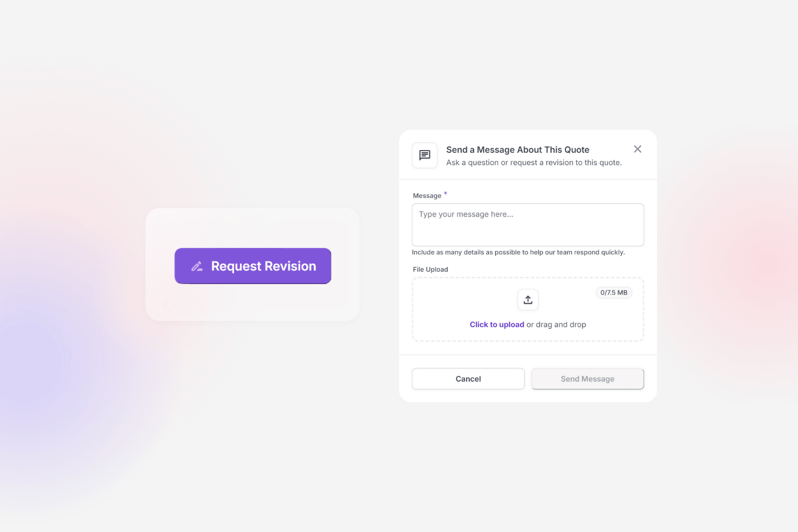Click the File Upload label
Viewport: 798px width, 532px height.
tap(430, 270)
